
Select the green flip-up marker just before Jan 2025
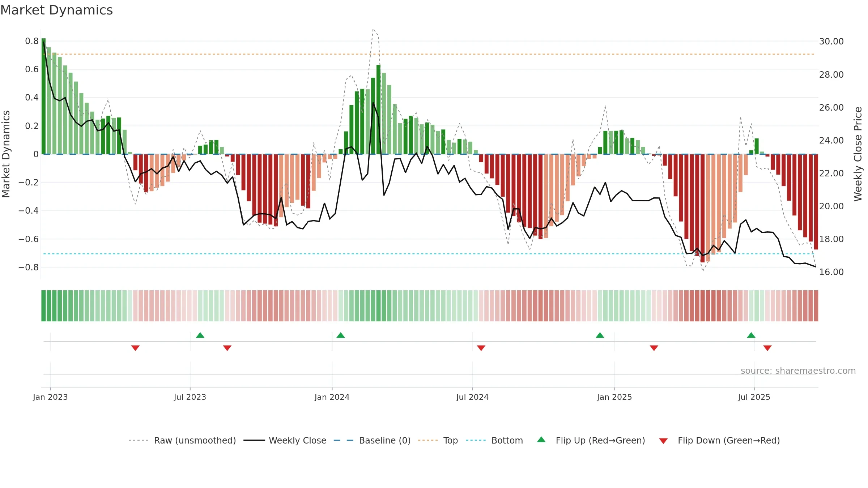(600, 335)
